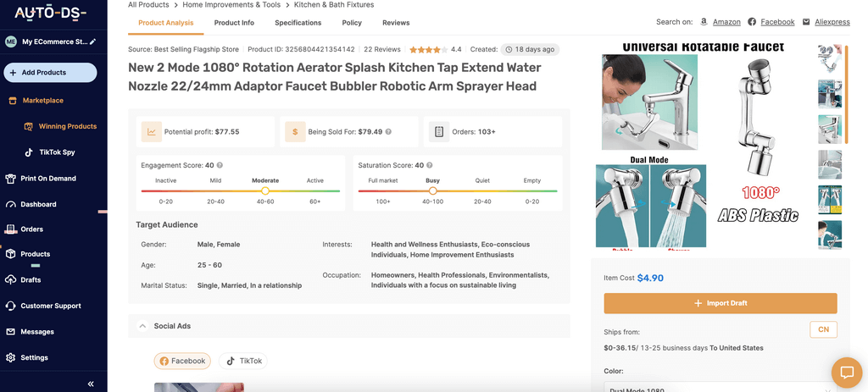Click the CN ships-from button
868x392 pixels.
pyautogui.click(x=823, y=329)
